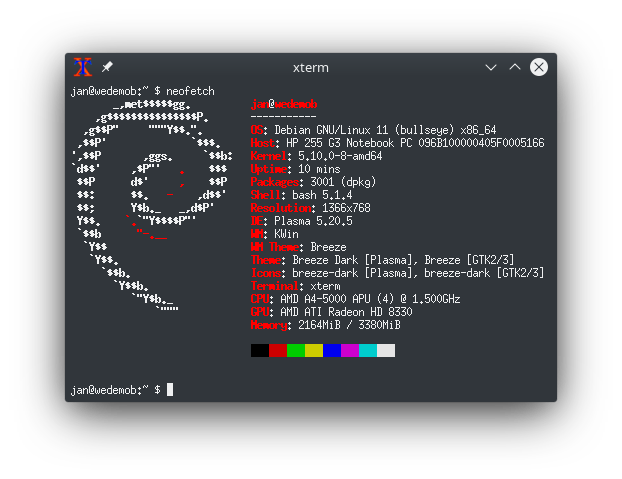Minimize the xterm window

491,67
